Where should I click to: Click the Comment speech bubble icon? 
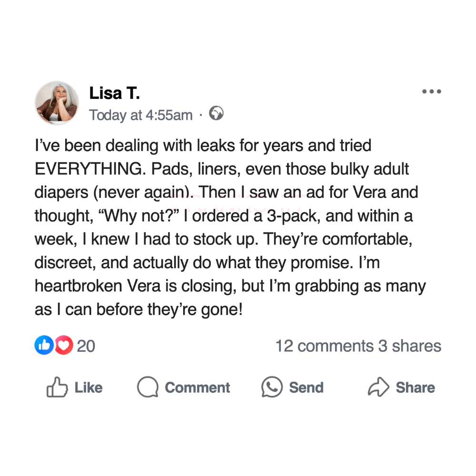coord(148,388)
